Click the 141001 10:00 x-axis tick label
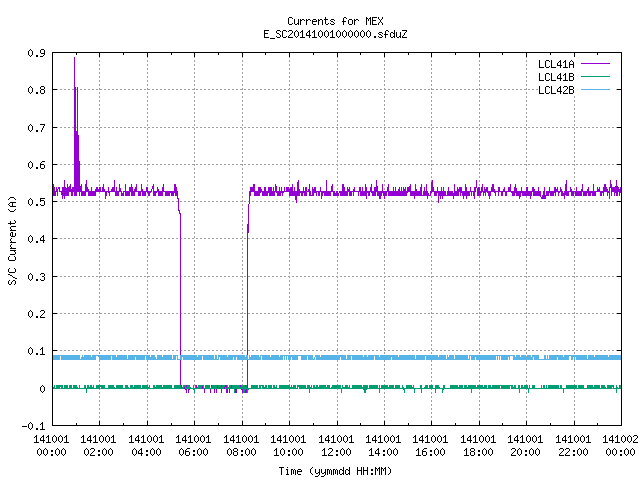This screenshot has width=640, height=480. [x=289, y=446]
